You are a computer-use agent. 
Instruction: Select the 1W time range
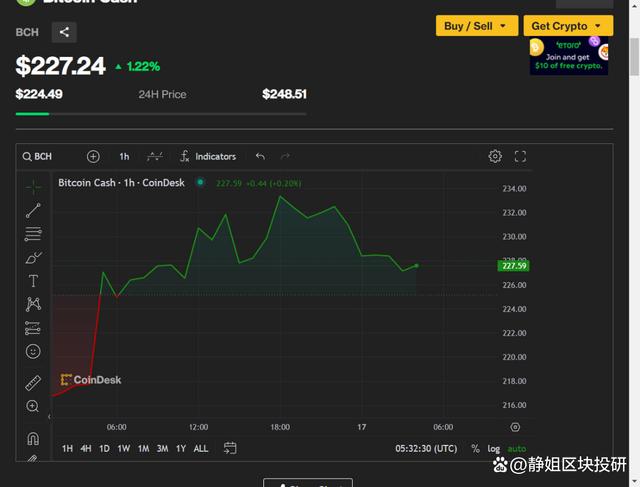pyautogui.click(x=124, y=449)
